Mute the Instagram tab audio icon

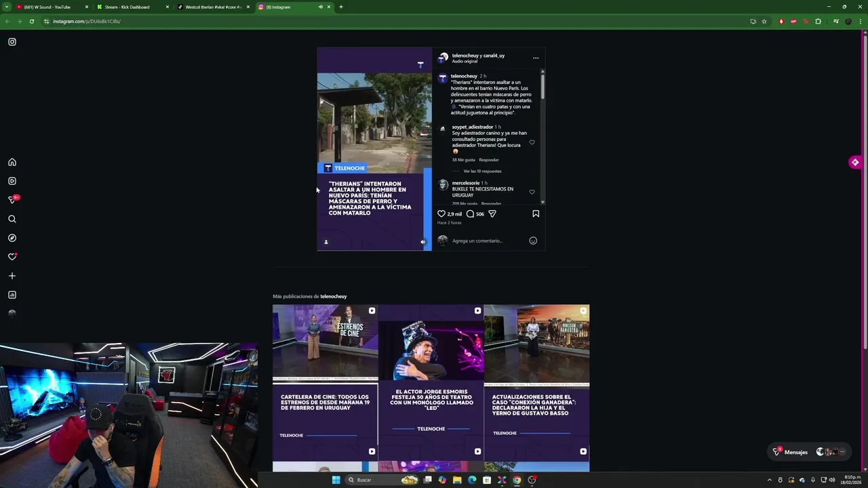(320, 7)
